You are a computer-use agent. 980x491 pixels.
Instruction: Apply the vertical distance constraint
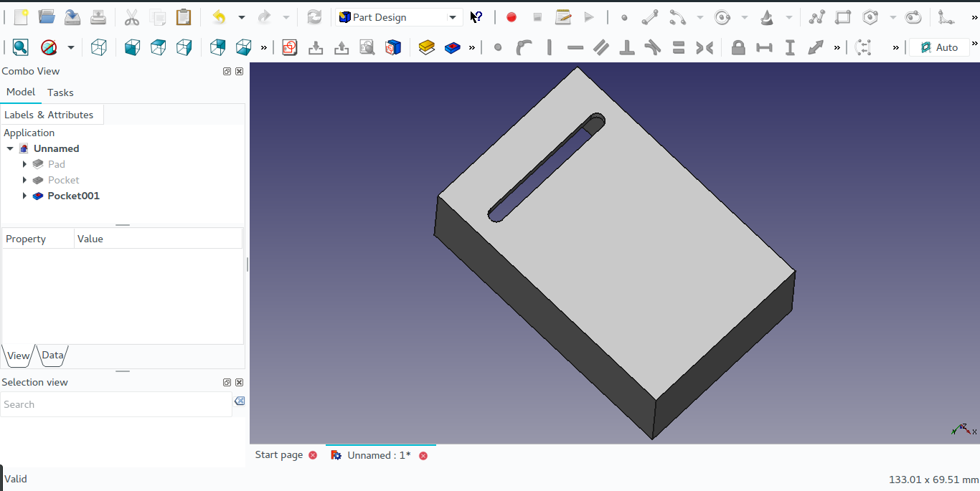(790, 47)
